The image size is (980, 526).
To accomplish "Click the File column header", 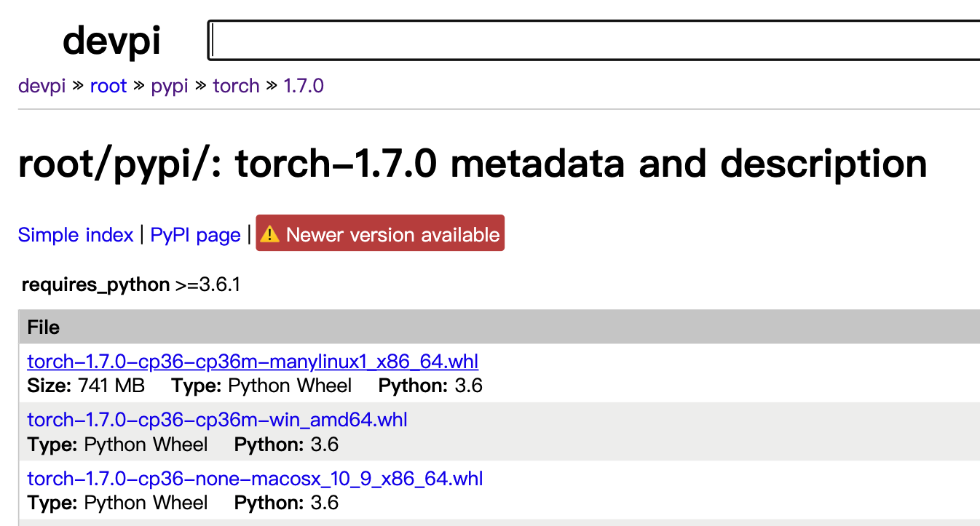I will (x=44, y=327).
